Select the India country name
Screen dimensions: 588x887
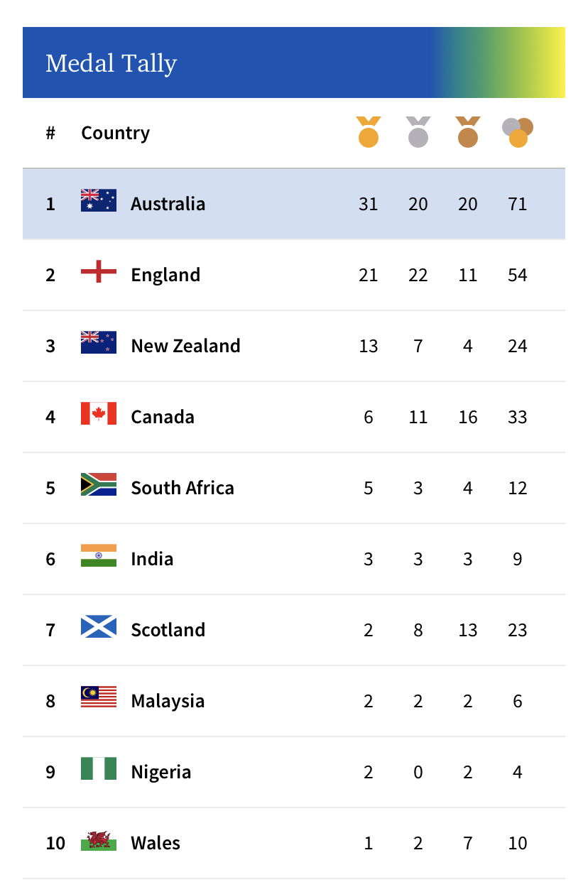tap(153, 559)
